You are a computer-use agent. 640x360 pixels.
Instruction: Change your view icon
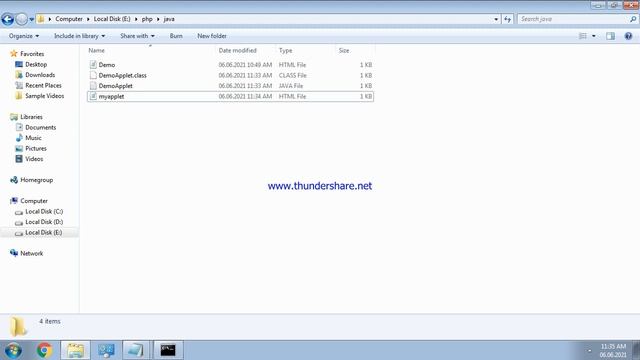click(x=583, y=36)
